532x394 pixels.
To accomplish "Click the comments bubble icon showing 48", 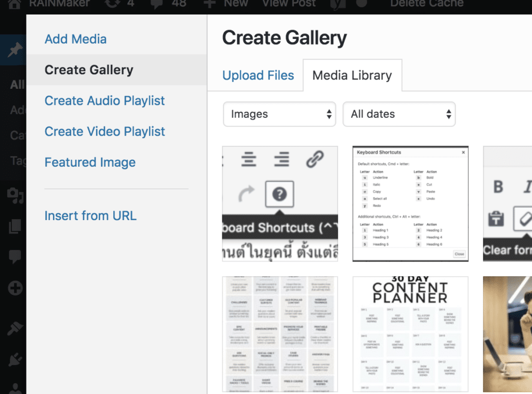I will click(x=156, y=4).
